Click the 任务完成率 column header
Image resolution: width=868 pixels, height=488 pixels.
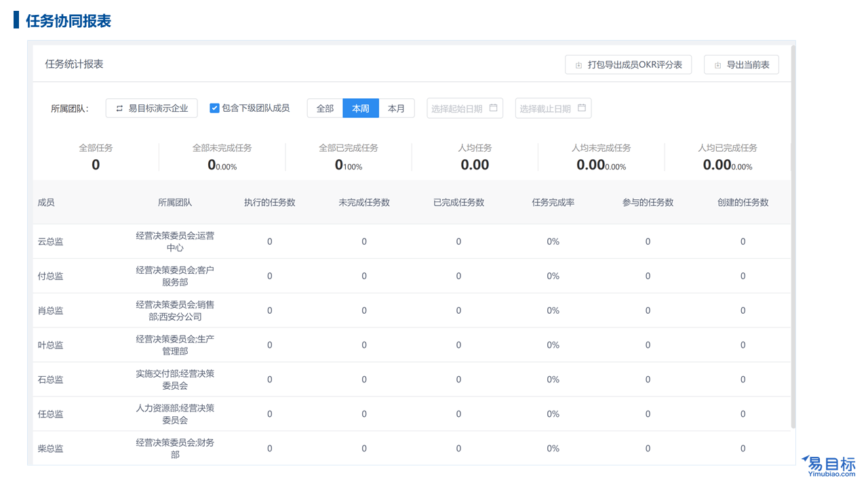tap(553, 203)
